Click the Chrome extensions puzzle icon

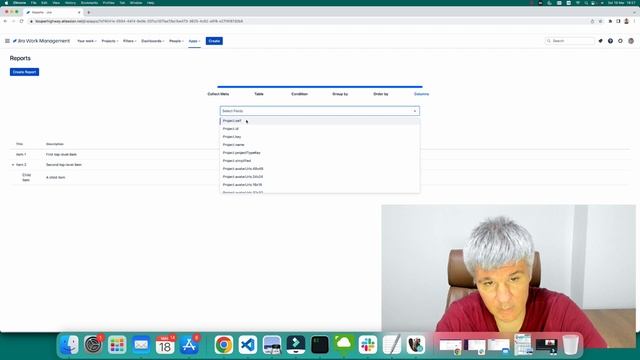coord(610,21)
